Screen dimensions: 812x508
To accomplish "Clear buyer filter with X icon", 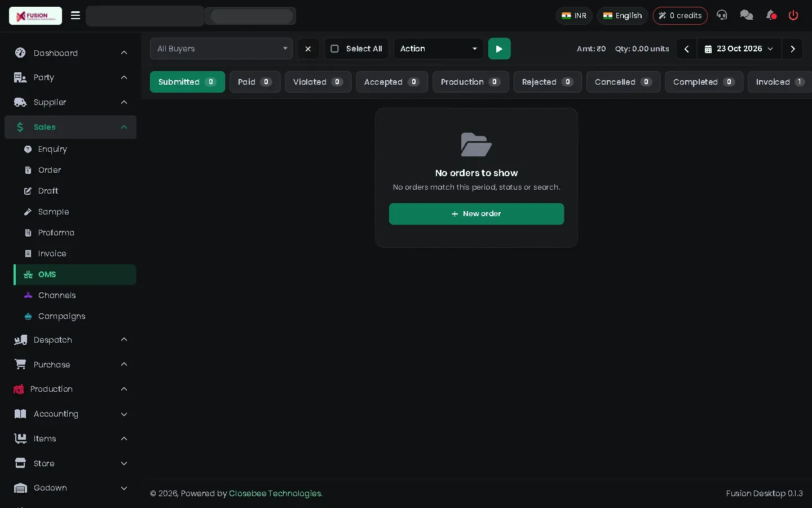I will 308,49.
